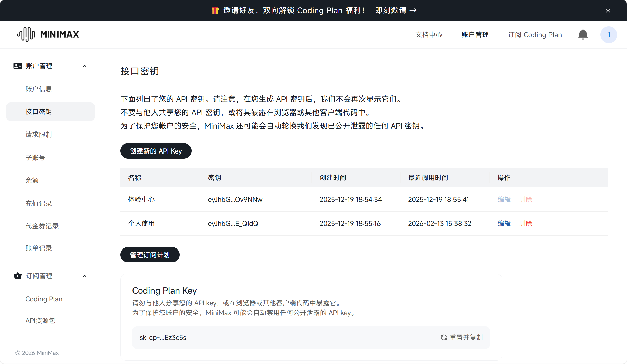
Task: Edit the 个人使用 API key
Action: coord(504,223)
